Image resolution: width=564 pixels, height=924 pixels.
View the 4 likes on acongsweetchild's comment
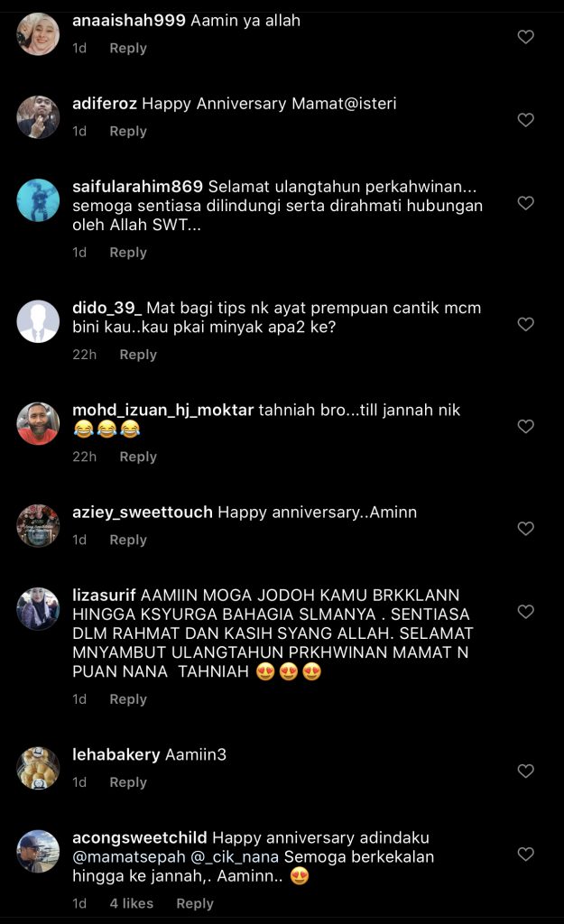click(x=132, y=903)
